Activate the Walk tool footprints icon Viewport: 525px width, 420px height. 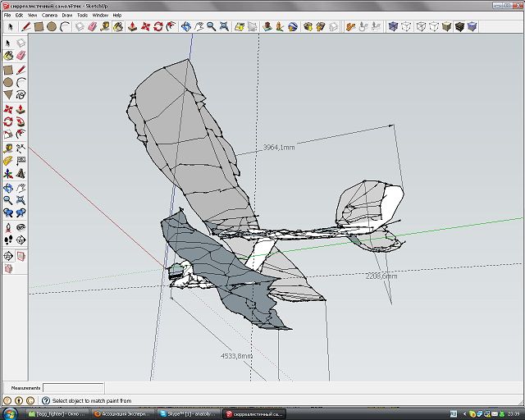click(x=8, y=240)
